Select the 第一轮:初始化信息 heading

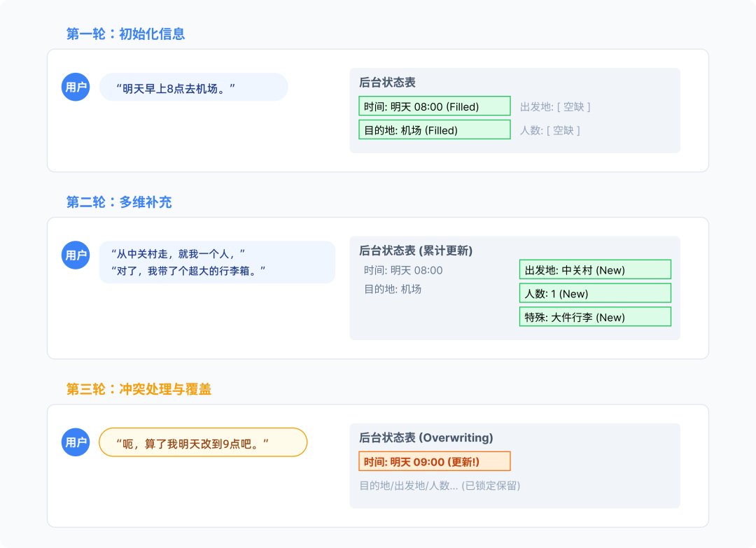point(125,34)
